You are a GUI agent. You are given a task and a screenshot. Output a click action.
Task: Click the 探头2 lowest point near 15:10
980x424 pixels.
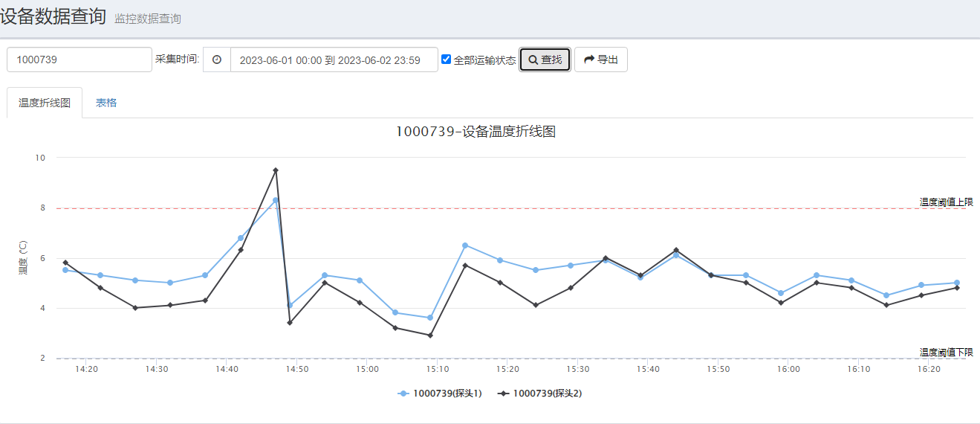click(x=430, y=335)
